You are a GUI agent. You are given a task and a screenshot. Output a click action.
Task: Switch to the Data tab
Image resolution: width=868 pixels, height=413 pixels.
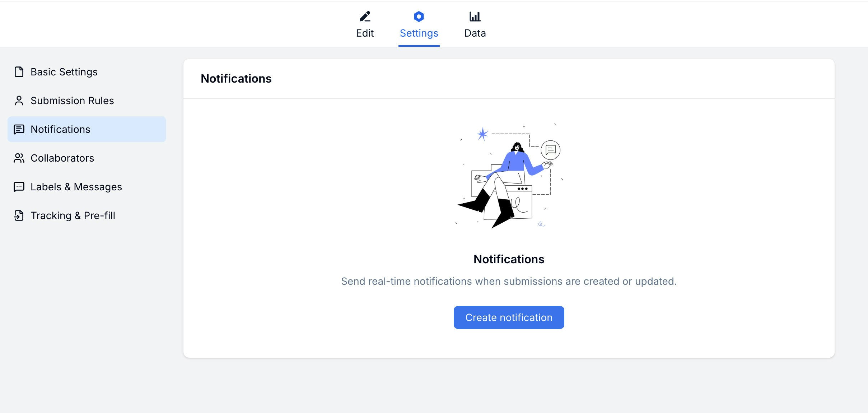[x=475, y=33]
